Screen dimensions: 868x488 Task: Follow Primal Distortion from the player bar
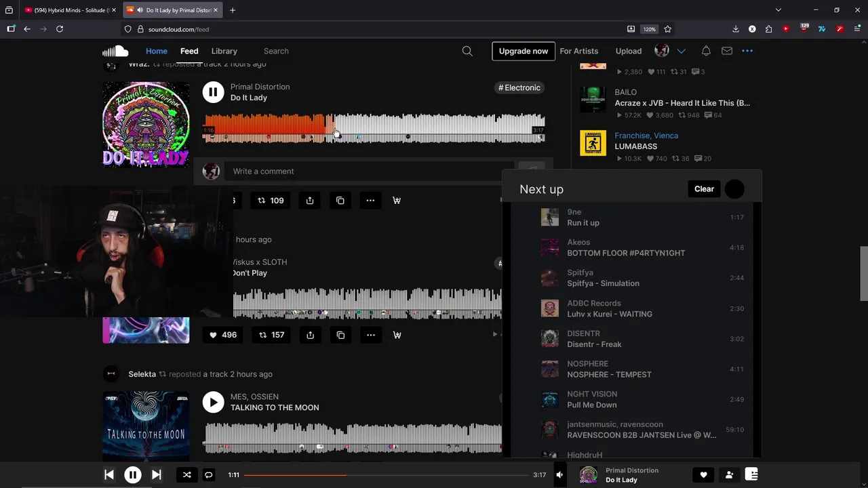[x=729, y=475]
